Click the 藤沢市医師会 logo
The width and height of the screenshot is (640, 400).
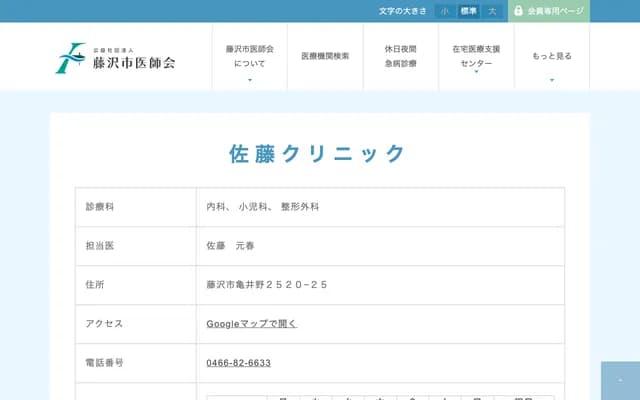click(116, 57)
